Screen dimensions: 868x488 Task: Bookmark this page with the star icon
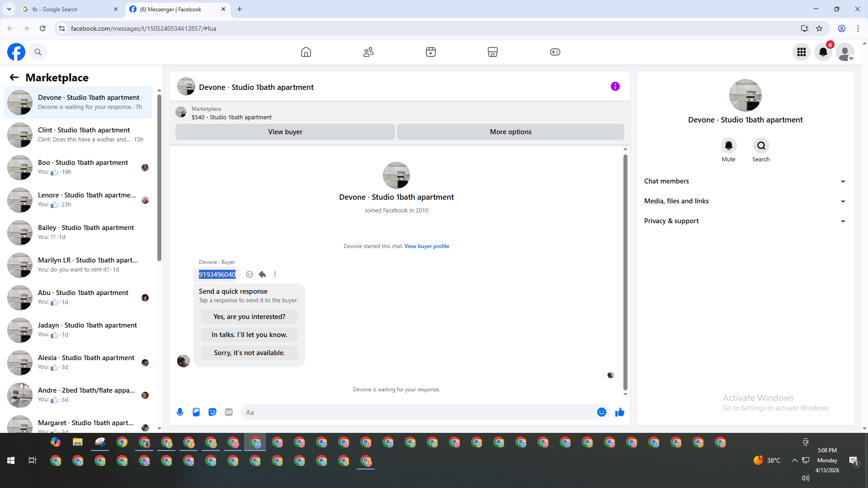[819, 28]
